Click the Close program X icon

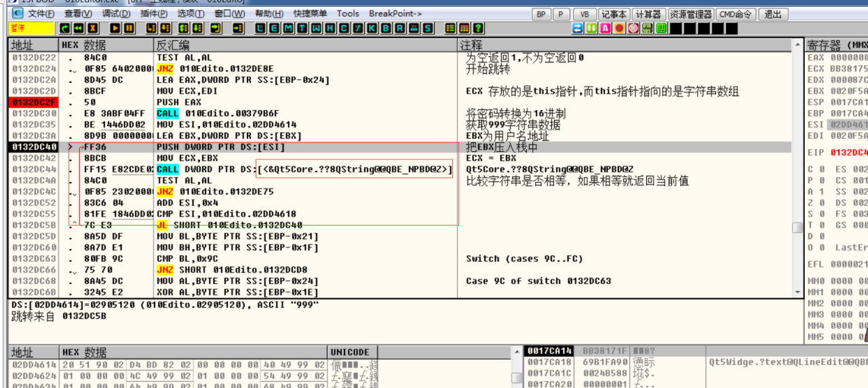click(x=93, y=28)
